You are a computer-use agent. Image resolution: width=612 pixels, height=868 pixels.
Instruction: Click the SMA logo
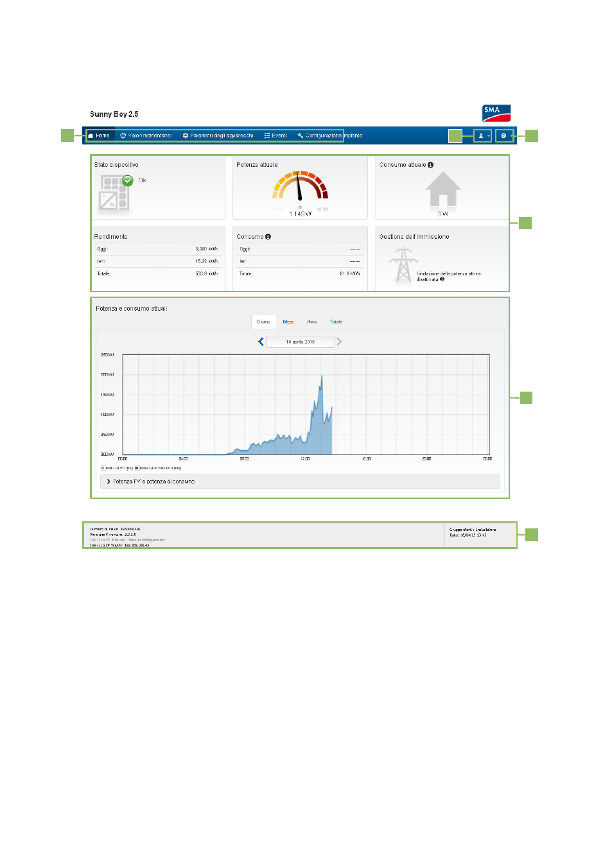[x=496, y=113]
